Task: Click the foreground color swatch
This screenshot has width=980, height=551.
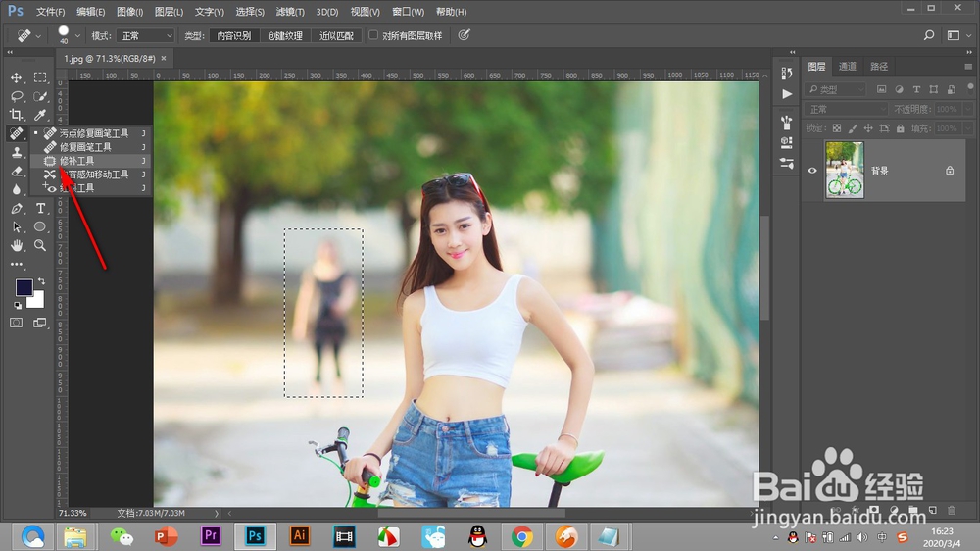Action: pyautogui.click(x=24, y=287)
